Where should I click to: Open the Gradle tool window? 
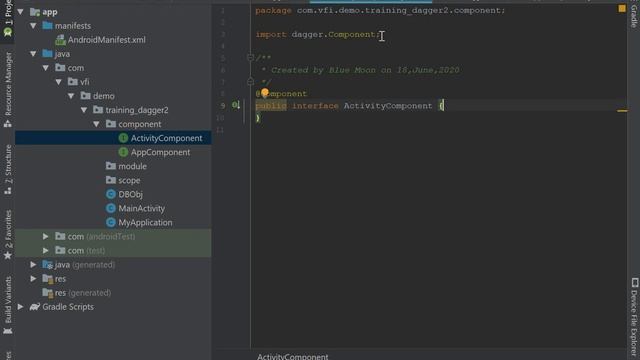(x=633, y=15)
